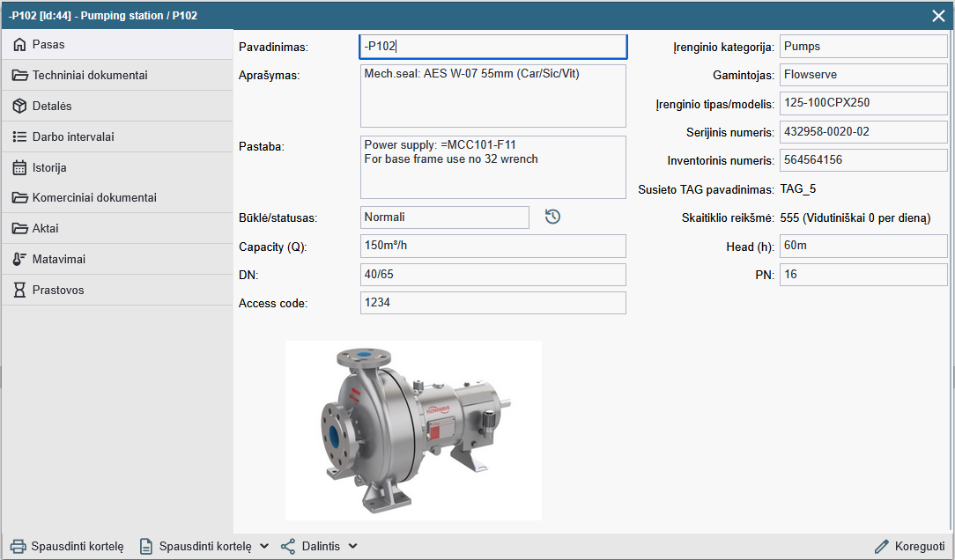This screenshot has width=955, height=560.
Task: Click the Komerciniai dokumentai folder icon
Action: (x=19, y=198)
